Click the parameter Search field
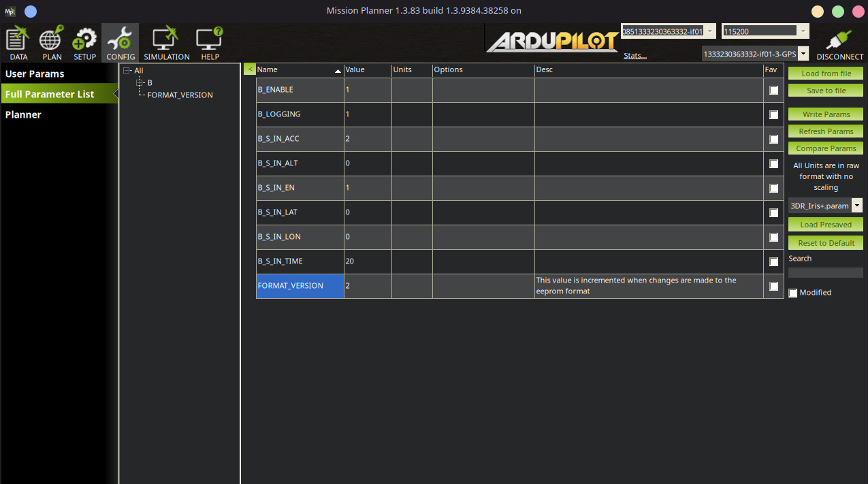Viewport: 868px width, 484px height. pos(825,272)
